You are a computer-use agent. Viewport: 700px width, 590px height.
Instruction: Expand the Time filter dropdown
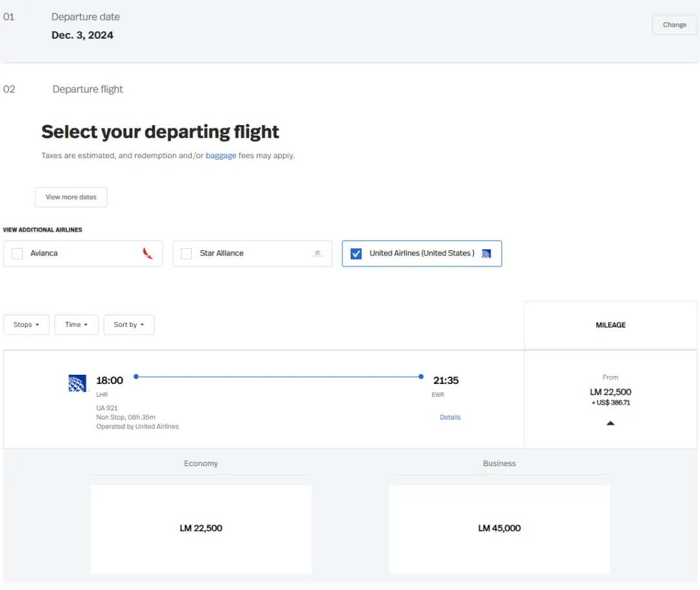pos(76,325)
